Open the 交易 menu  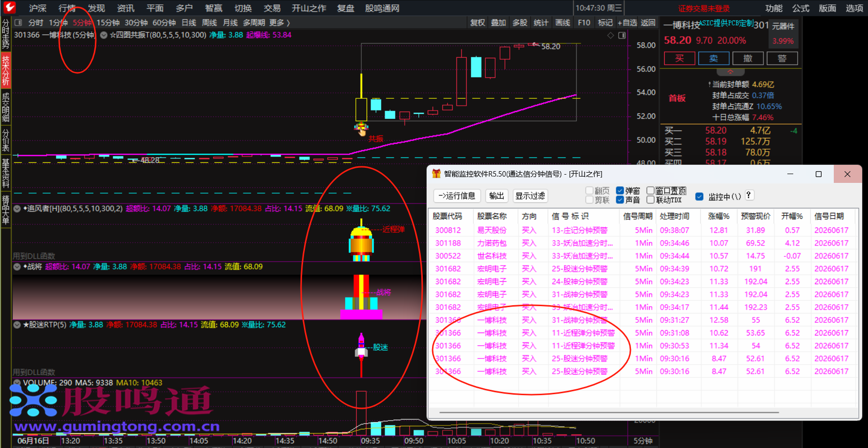[272, 8]
